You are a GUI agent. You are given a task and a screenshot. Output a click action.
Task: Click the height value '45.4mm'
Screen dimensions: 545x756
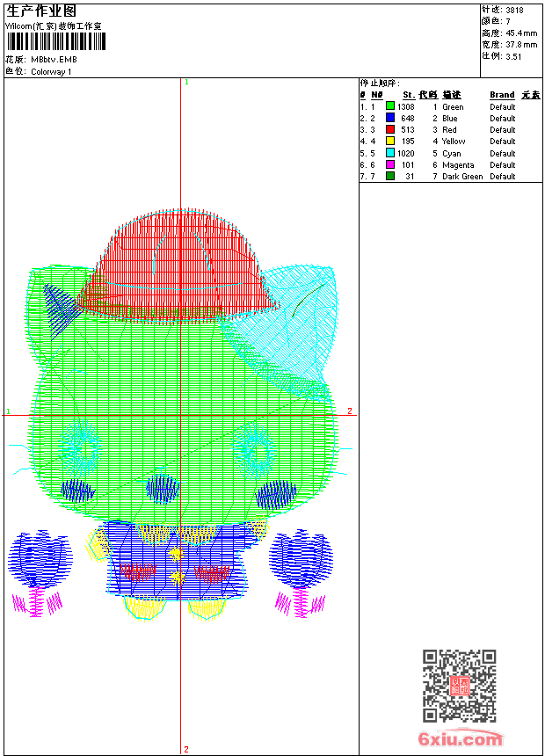coord(521,33)
